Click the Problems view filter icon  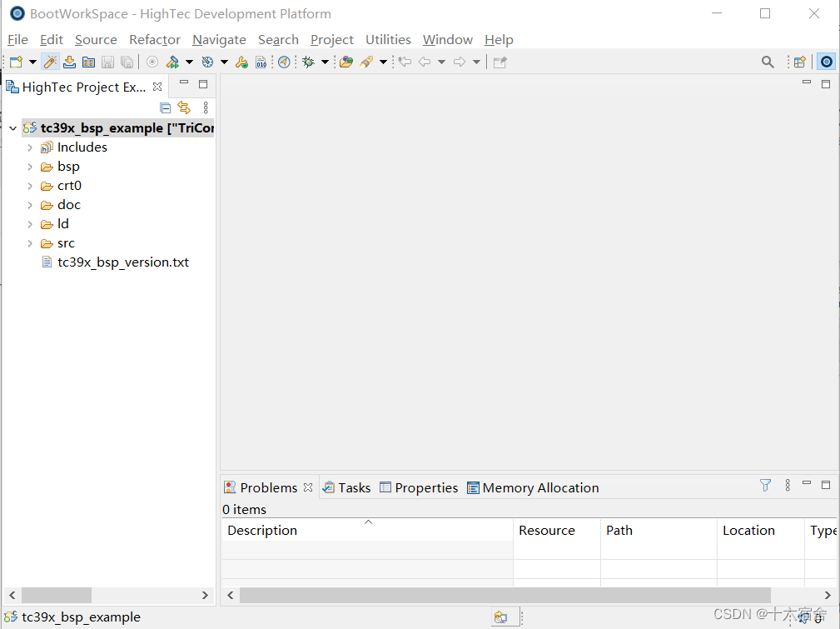coord(765,486)
